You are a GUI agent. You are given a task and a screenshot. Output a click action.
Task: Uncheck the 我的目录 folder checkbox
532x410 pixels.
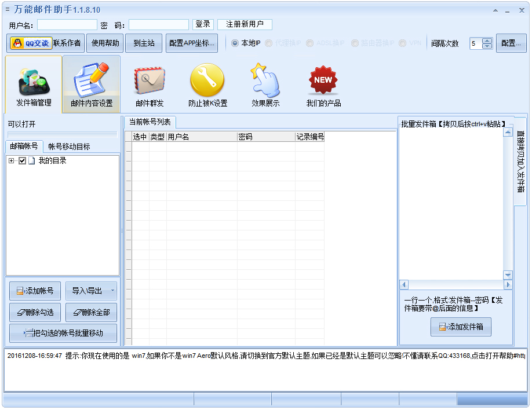[22, 161]
